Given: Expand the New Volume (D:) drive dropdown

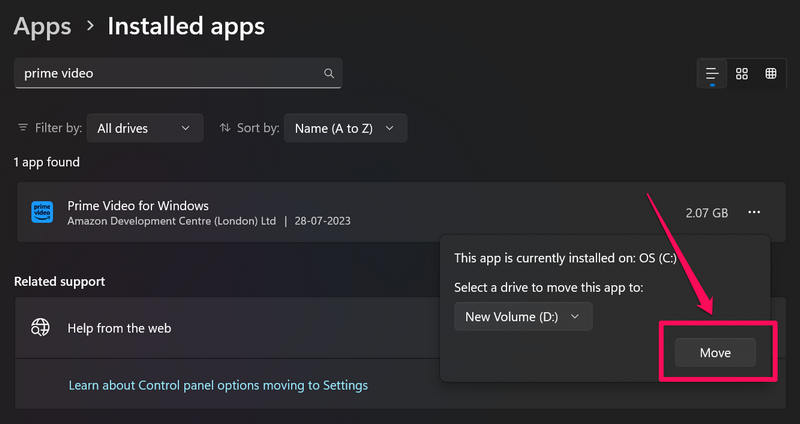Looking at the screenshot, I should [x=522, y=317].
